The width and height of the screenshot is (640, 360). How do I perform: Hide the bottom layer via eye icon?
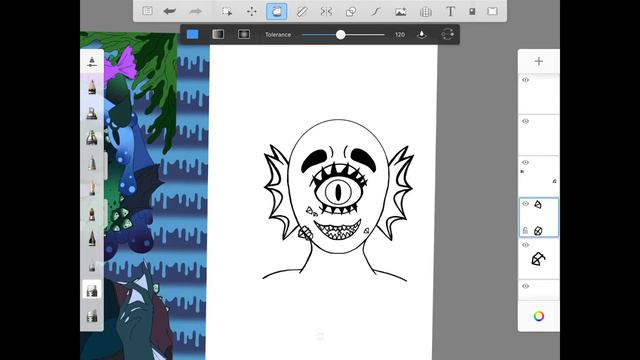pyautogui.click(x=526, y=286)
